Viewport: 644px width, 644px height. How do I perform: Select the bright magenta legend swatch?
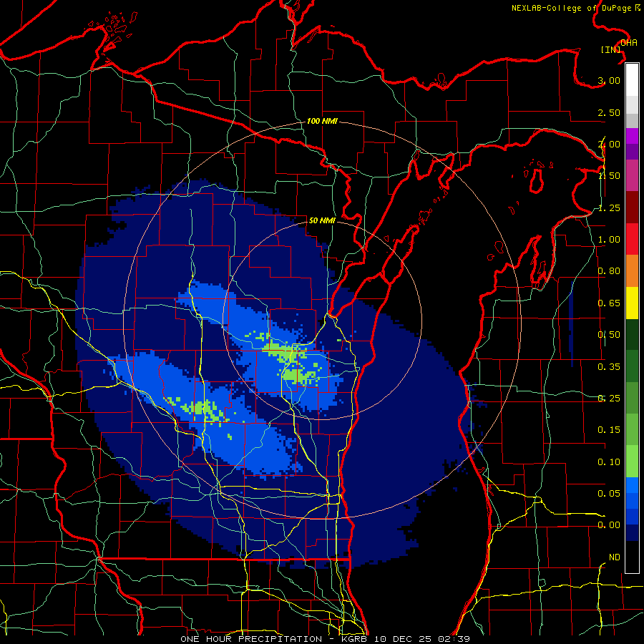click(x=632, y=136)
